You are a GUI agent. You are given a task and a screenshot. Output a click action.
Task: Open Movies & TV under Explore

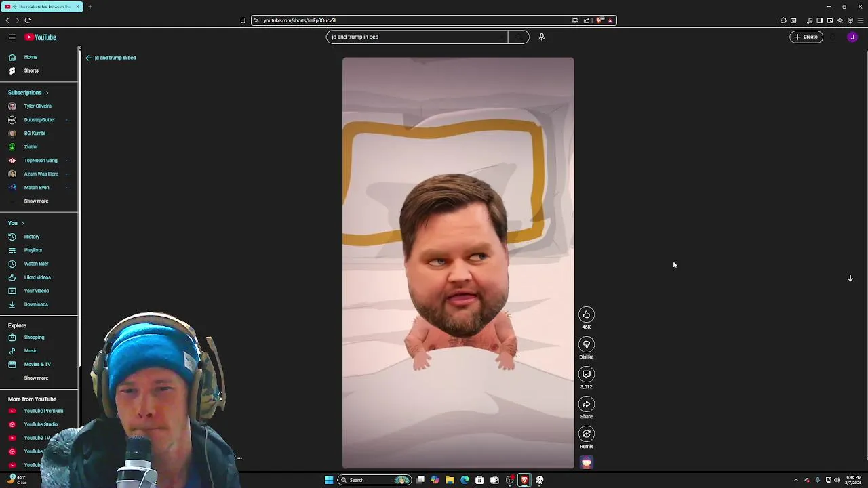39,365
